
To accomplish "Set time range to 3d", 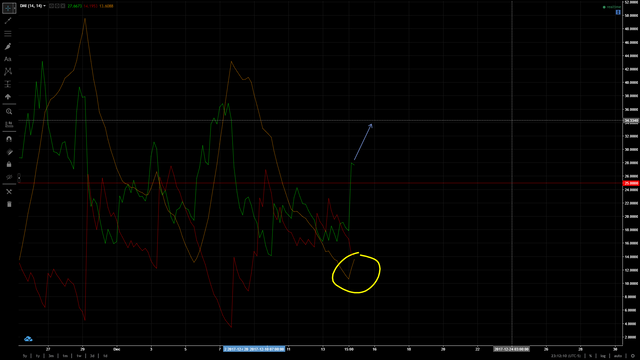I will point(92,356).
